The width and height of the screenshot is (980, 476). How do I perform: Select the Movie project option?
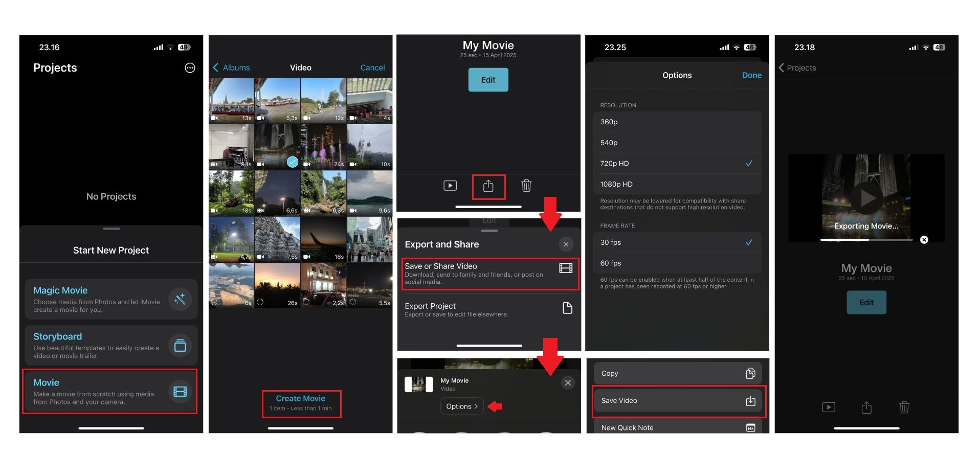(111, 392)
